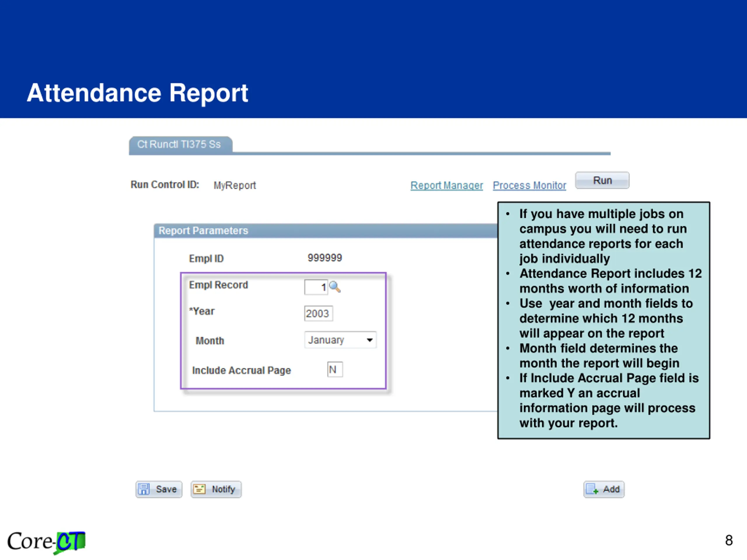Open the Report Manager link
The height and width of the screenshot is (560, 747).
446,185
